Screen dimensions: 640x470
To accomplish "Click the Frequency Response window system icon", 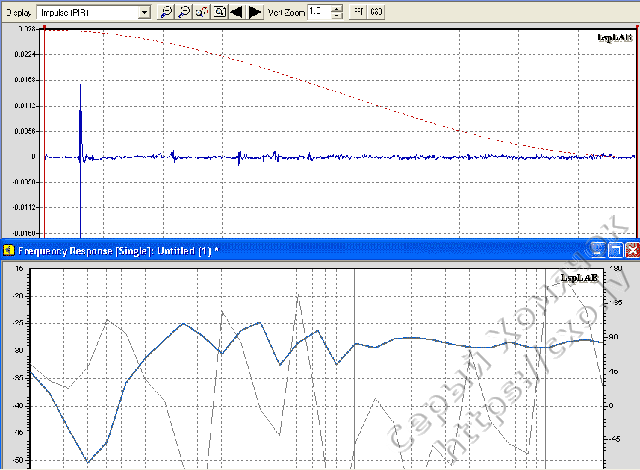I will point(7,249).
